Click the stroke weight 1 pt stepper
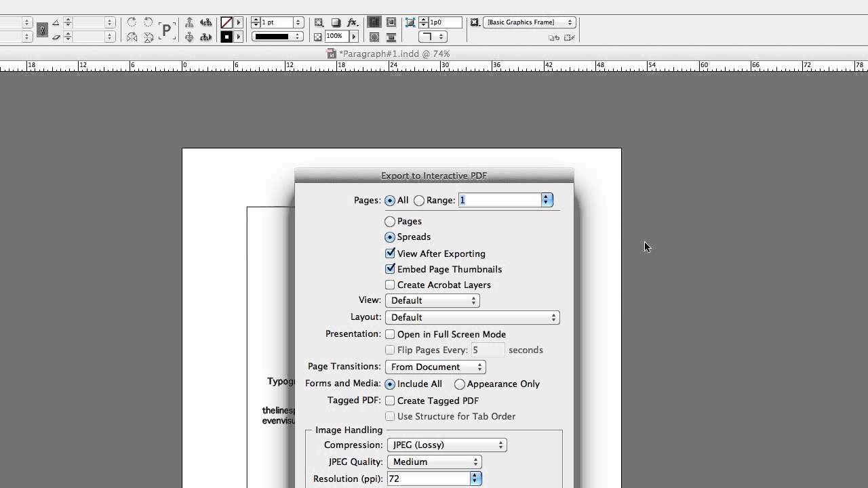This screenshot has height=488, width=868. click(x=256, y=22)
